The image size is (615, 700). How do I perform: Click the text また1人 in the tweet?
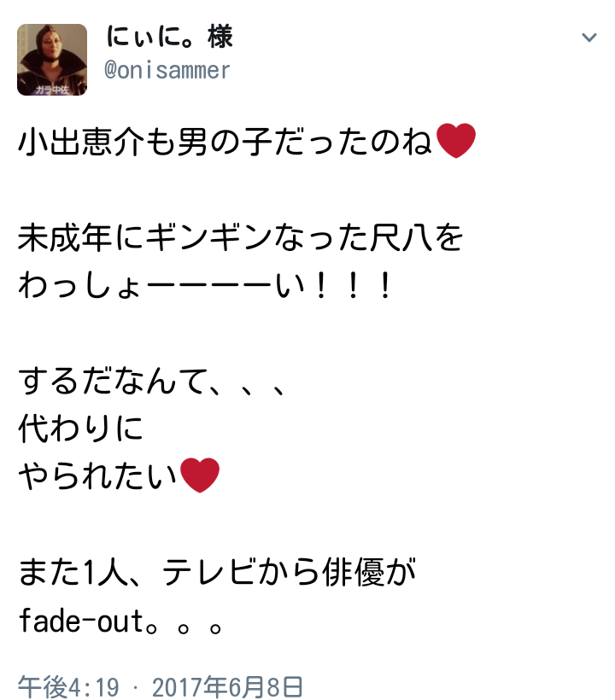73,572
